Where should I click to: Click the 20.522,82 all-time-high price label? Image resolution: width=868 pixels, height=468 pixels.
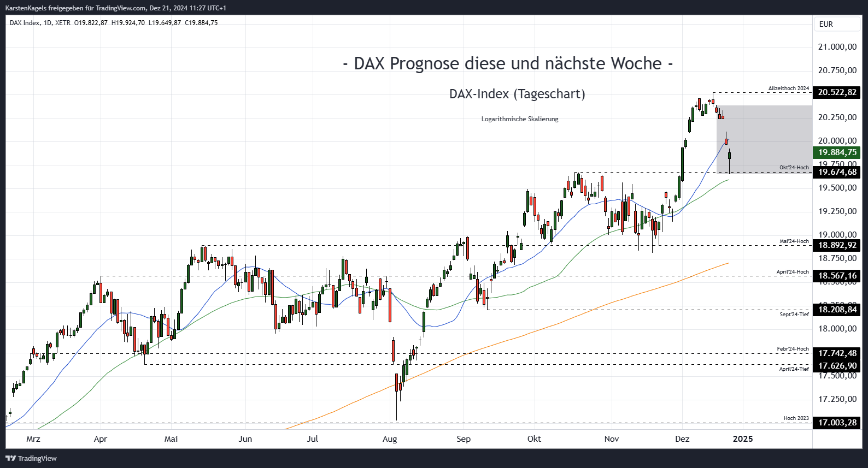(x=837, y=92)
